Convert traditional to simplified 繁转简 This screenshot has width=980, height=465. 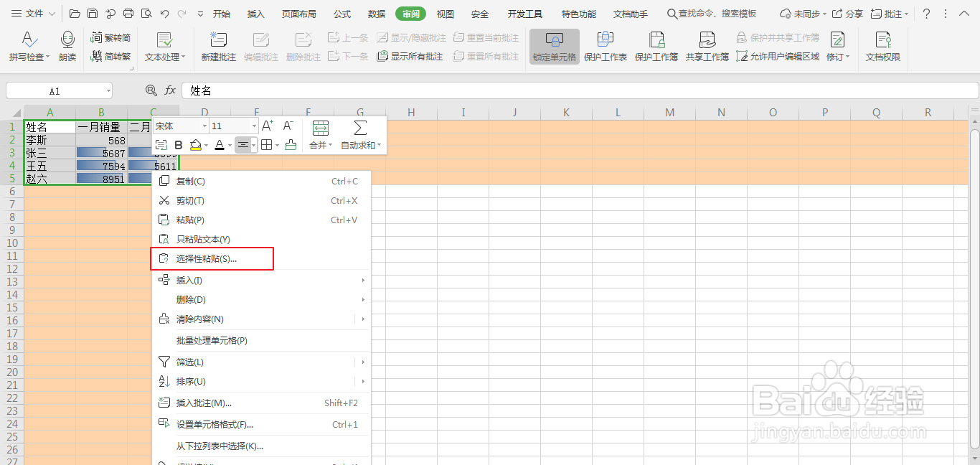tap(111, 37)
